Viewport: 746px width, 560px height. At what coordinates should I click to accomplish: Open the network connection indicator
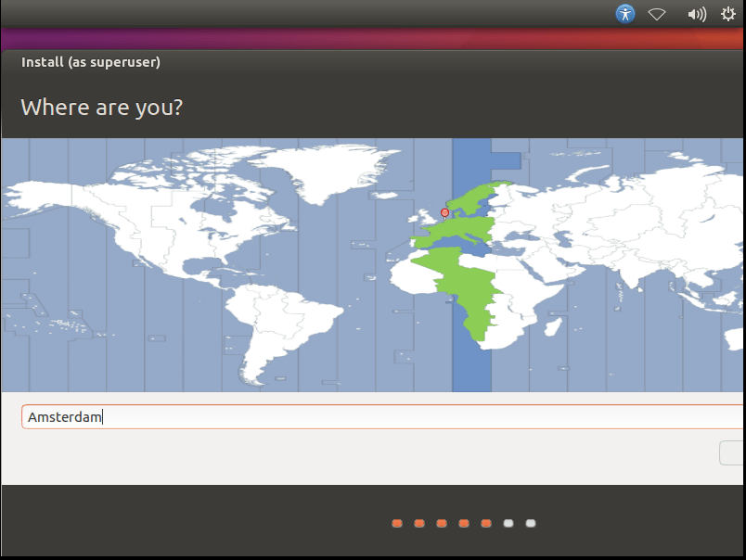coord(658,14)
